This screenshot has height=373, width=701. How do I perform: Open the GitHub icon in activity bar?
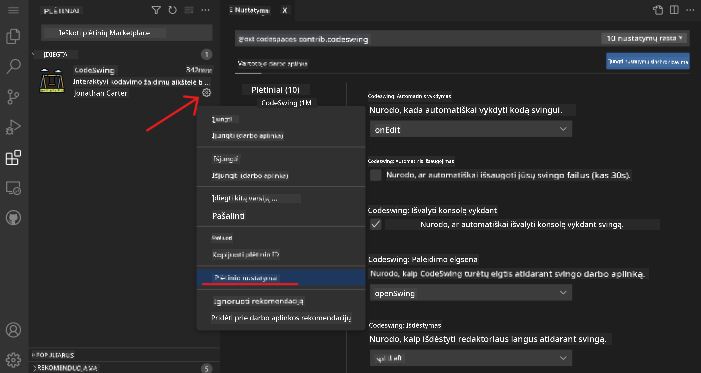13,218
